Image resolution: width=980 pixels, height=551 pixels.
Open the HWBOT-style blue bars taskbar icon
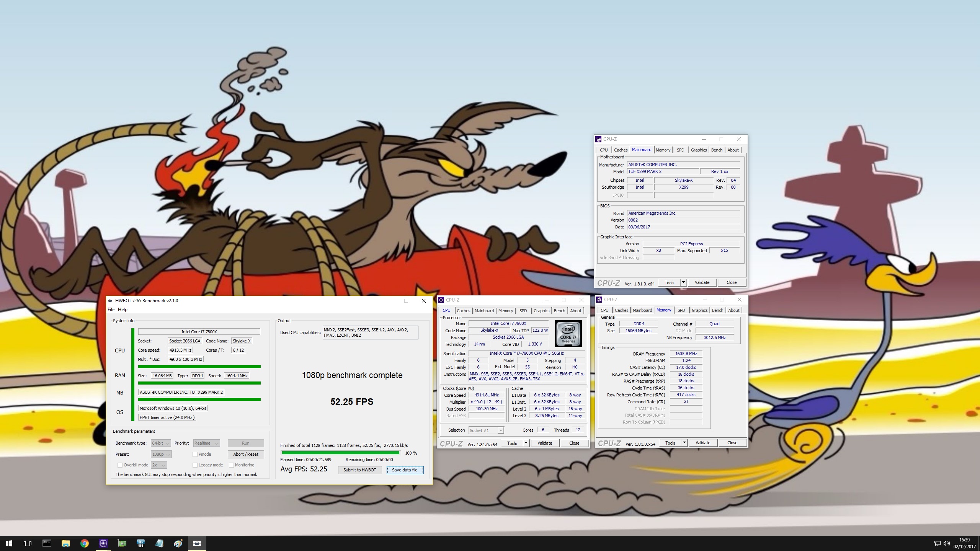point(140,543)
